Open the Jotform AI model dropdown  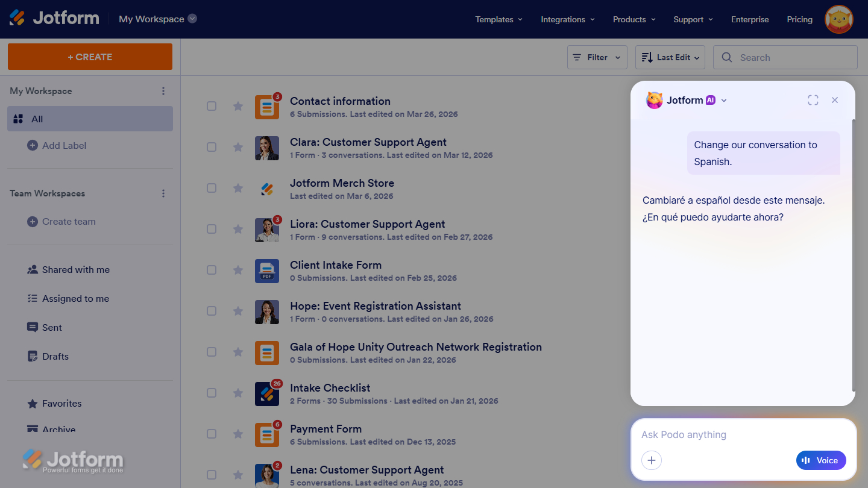point(724,100)
